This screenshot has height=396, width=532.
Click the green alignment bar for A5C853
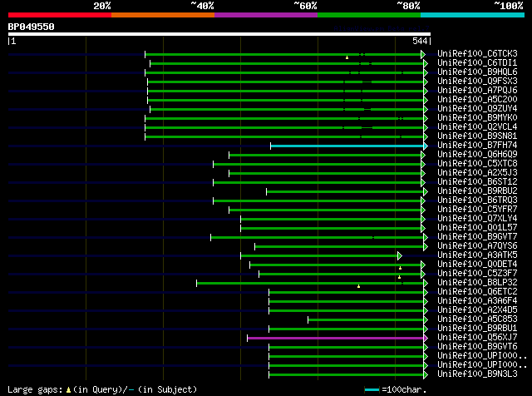tap(366, 319)
